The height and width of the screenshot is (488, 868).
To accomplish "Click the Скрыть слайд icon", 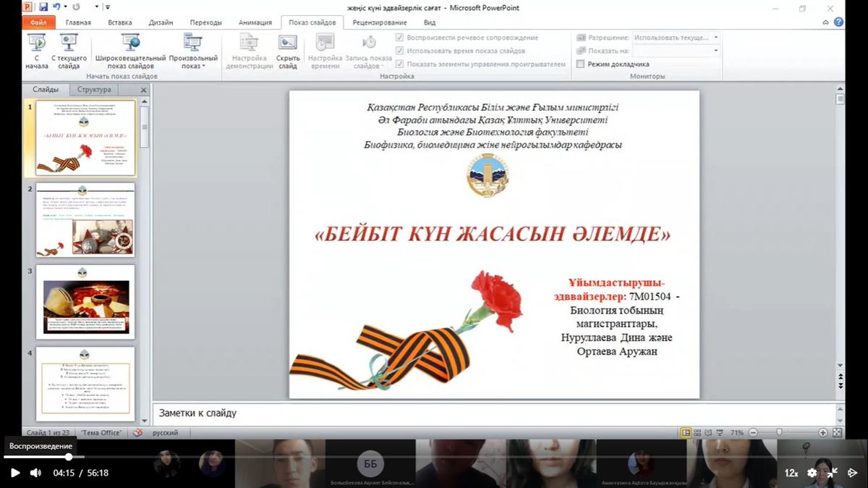I will tap(288, 51).
